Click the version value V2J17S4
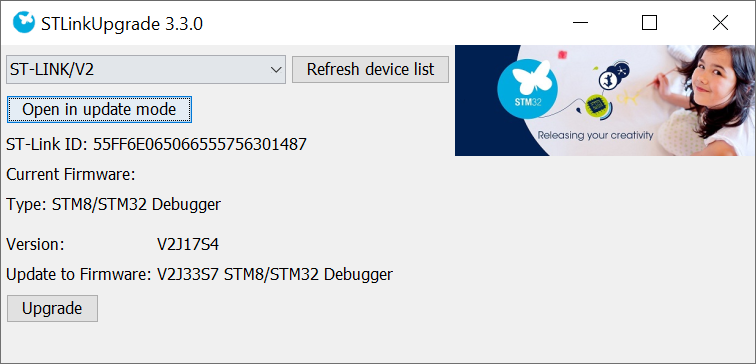The width and height of the screenshot is (756, 364). [x=188, y=244]
